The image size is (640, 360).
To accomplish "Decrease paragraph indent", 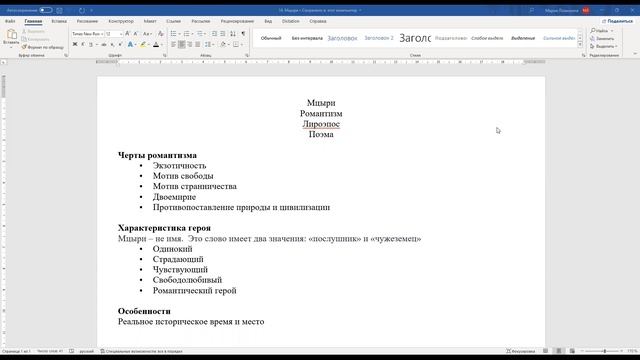I will 214,34.
